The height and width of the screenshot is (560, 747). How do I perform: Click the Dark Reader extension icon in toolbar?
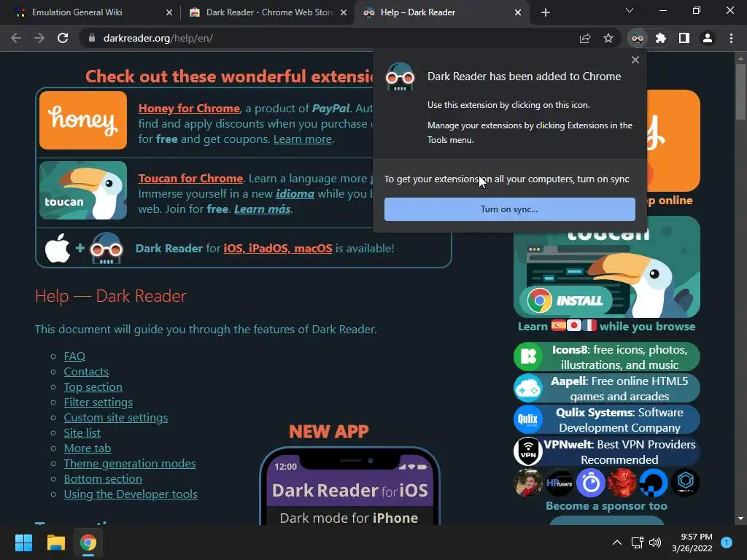click(638, 38)
